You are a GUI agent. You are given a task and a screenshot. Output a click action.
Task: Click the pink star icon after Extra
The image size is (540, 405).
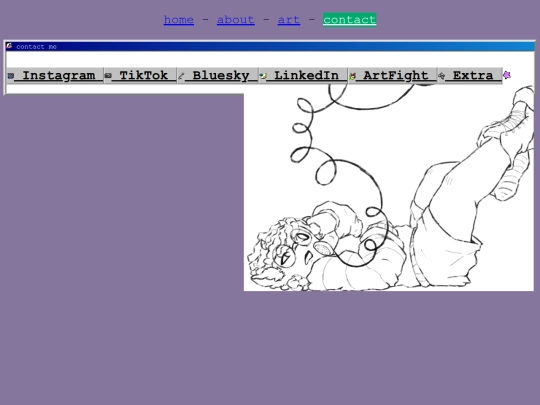[x=507, y=75]
